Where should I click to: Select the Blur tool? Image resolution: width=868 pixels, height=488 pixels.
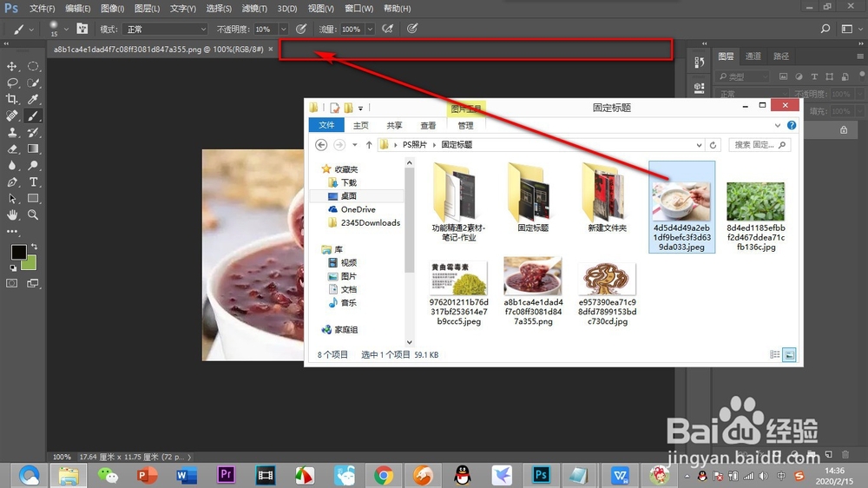(11, 166)
